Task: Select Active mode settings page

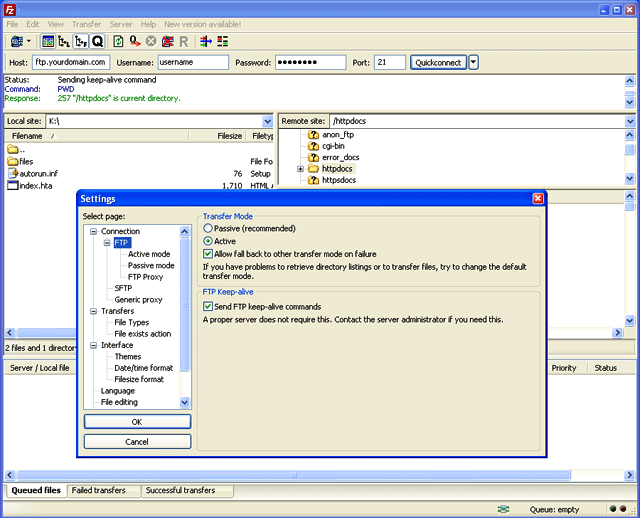Action: coord(149,254)
